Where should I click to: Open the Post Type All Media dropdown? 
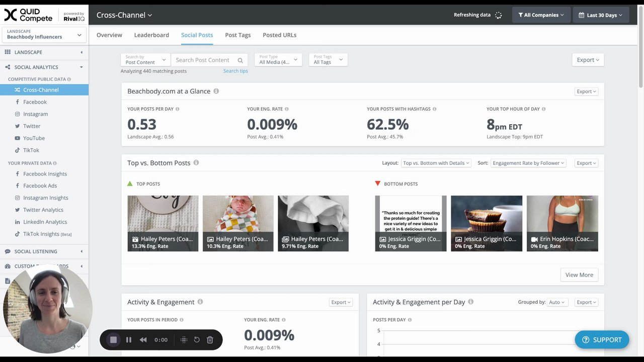(x=278, y=60)
